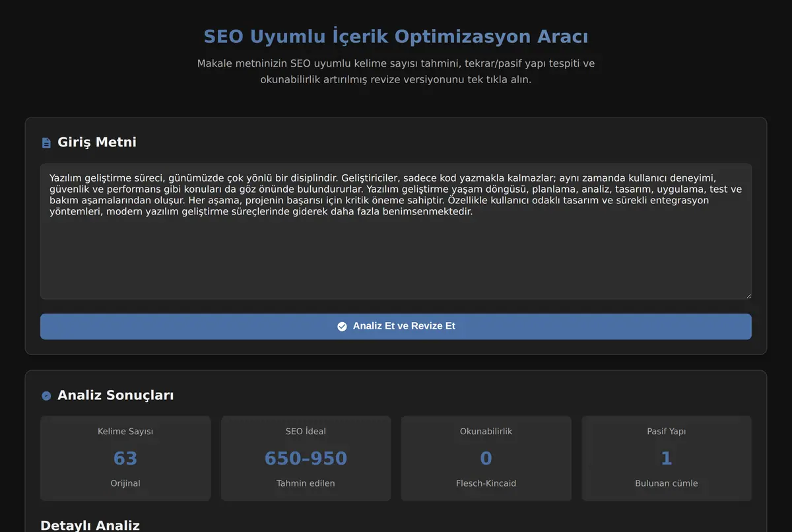This screenshot has width=792, height=532.
Task: Click the Okunabilirlik score 0
Action: coord(486,458)
